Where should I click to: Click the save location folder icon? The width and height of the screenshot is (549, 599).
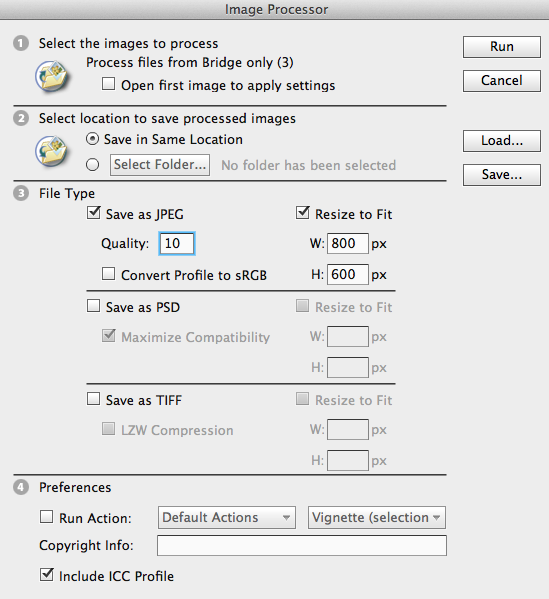[x=52, y=151]
